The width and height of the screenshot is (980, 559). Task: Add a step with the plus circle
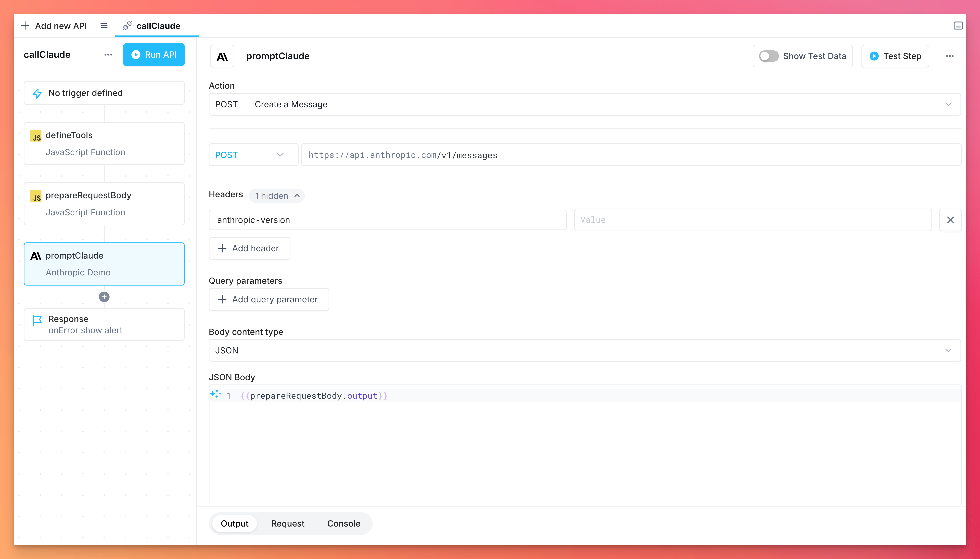click(x=104, y=297)
